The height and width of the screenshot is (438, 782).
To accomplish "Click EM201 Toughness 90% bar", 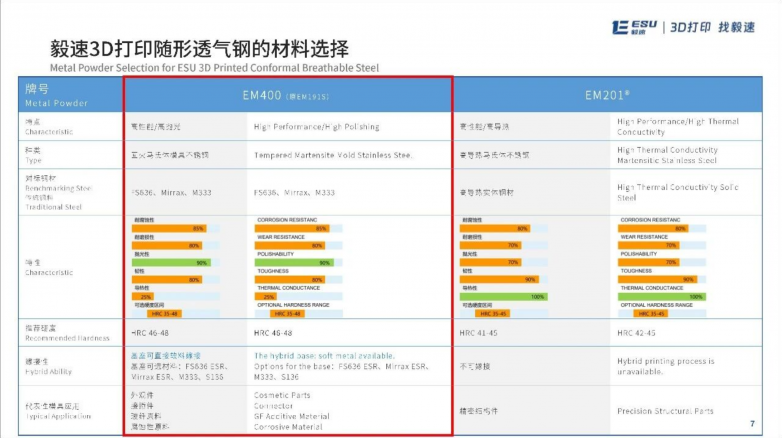I will point(654,279).
